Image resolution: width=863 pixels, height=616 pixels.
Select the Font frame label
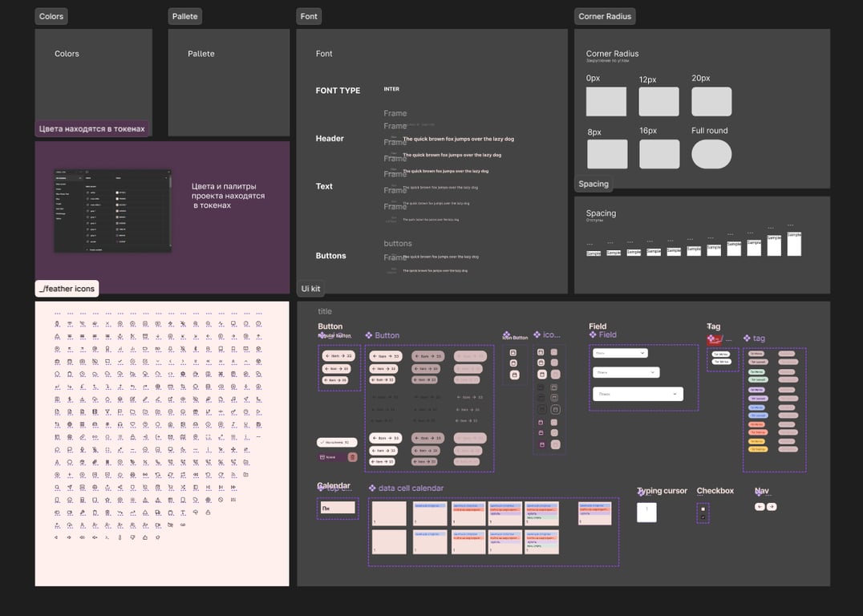[309, 17]
